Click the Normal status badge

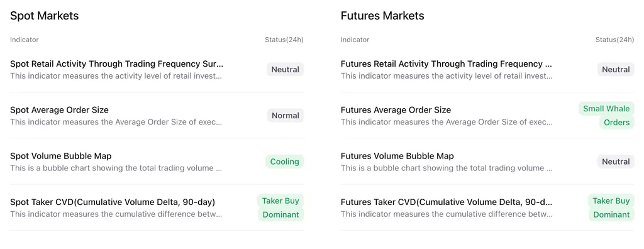(x=285, y=116)
